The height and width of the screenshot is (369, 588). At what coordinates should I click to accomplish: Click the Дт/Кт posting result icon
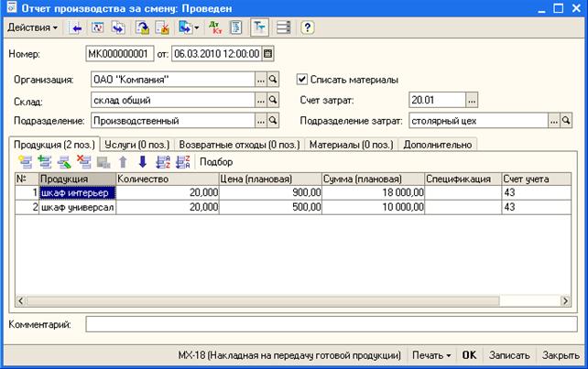(x=214, y=27)
